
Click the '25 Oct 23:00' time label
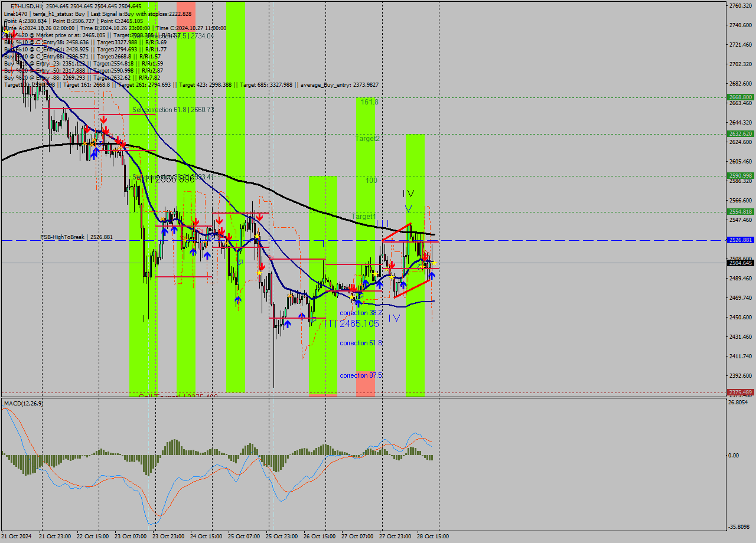[x=282, y=537]
